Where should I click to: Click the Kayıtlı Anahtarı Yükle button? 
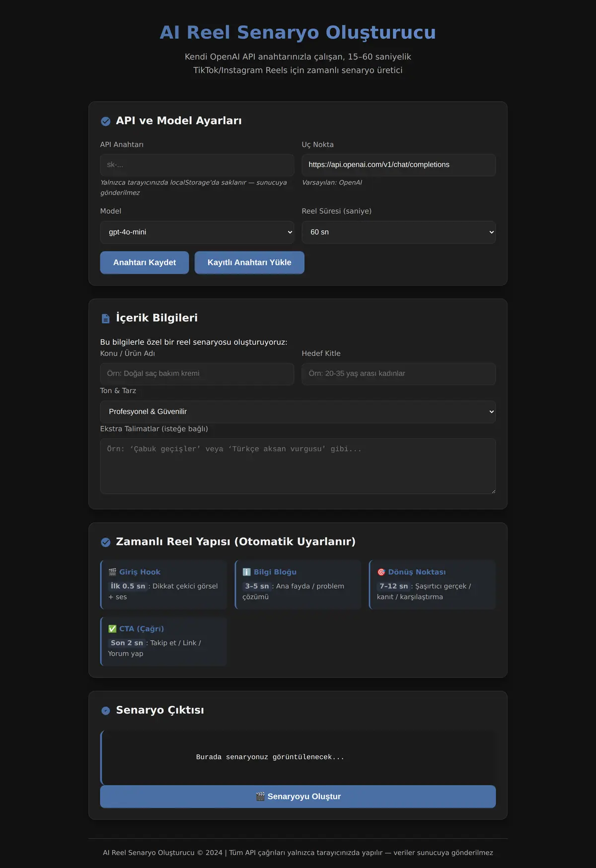click(249, 263)
